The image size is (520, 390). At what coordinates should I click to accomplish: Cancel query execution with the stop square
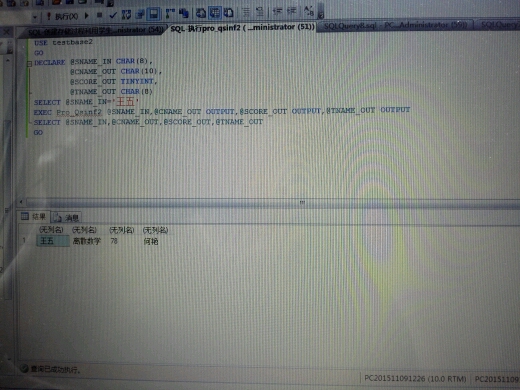click(x=99, y=15)
